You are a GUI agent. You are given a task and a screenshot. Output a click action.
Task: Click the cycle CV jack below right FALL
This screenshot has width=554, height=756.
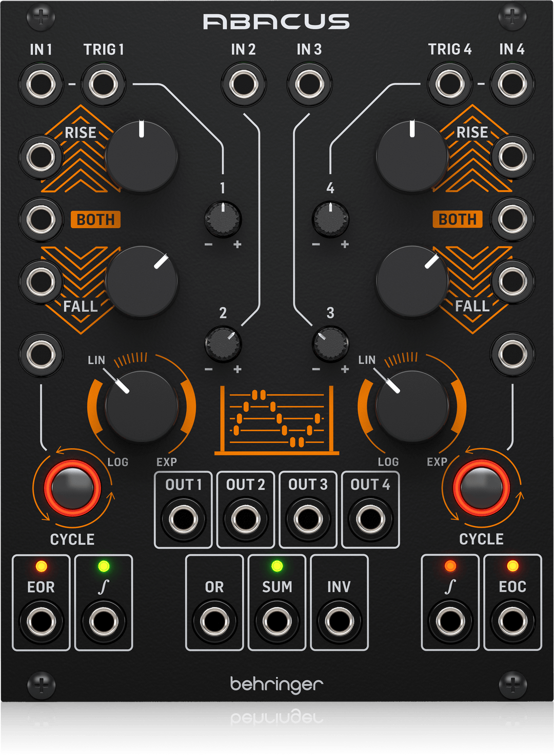(512, 354)
